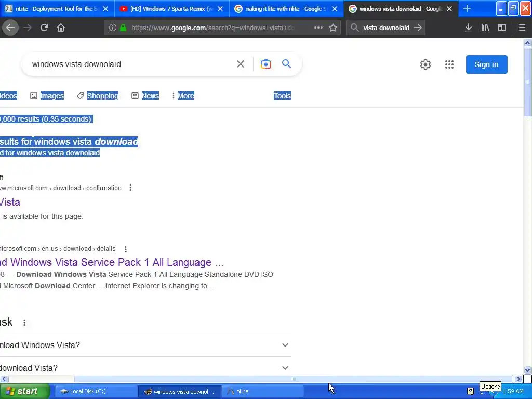Close the nLite Deployment Tool tab

[x=105, y=9]
